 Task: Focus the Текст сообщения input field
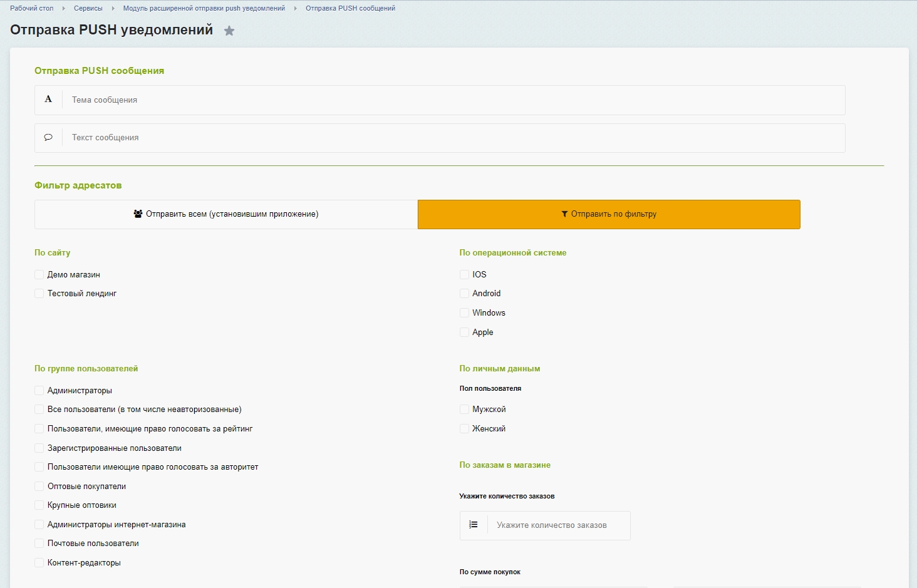[453, 138]
